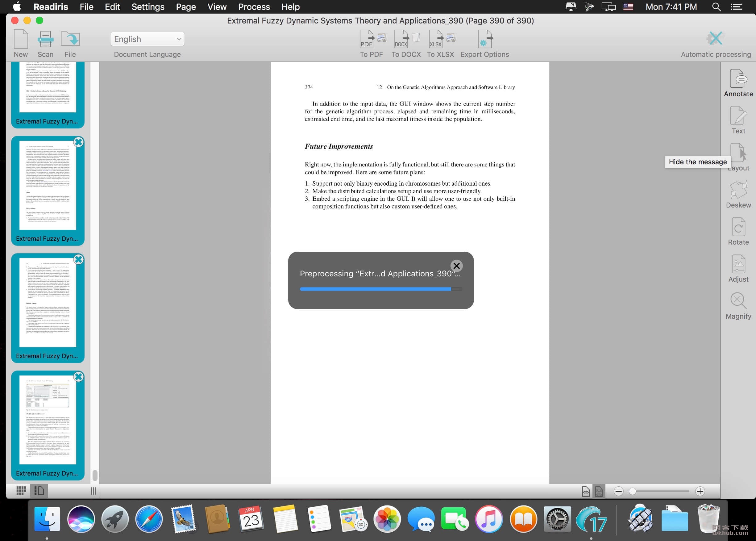Click the thumbnail panel resize handle

93,491
